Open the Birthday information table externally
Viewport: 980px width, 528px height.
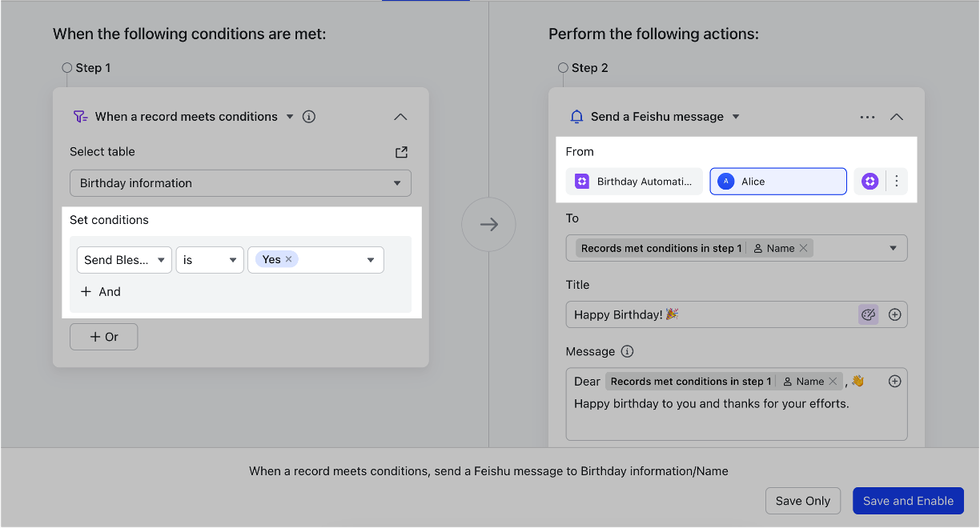pyautogui.click(x=402, y=152)
